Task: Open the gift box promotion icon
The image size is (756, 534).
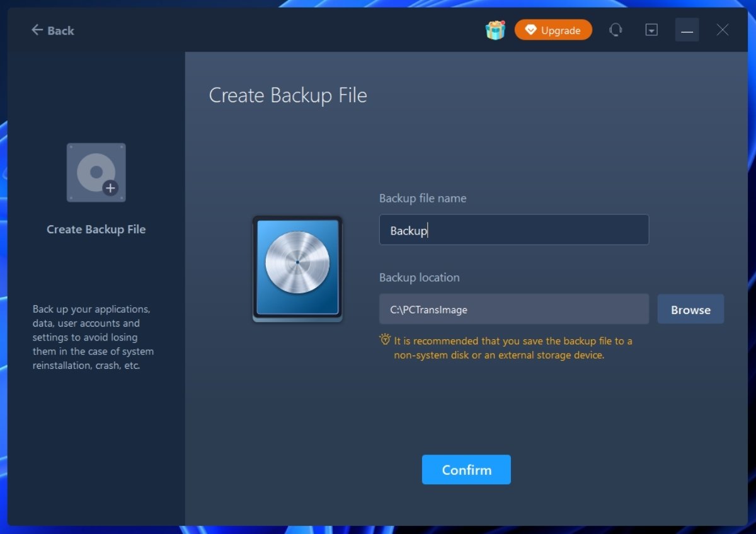Action: (x=495, y=30)
